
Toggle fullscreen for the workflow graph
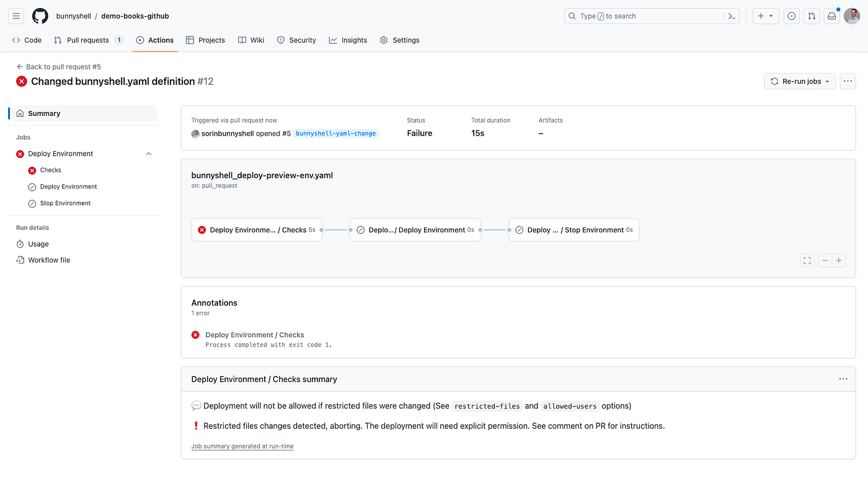click(x=807, y=261)
